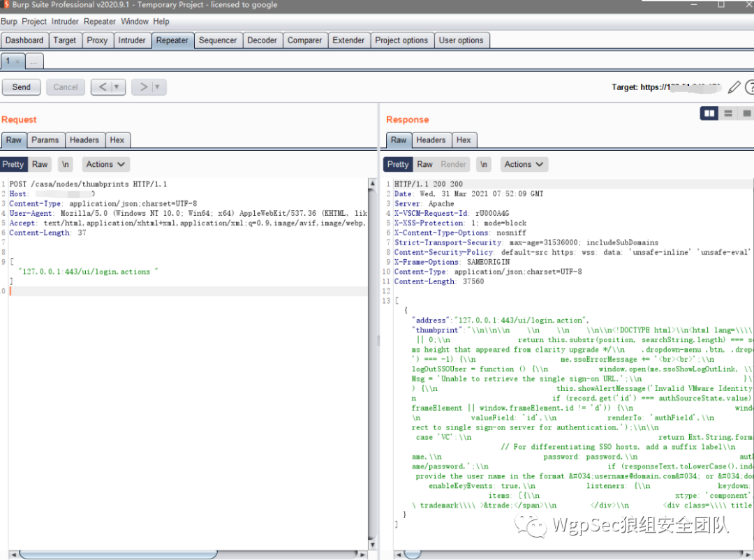
Task: Switch to Target tab
Action: (65, 40)
